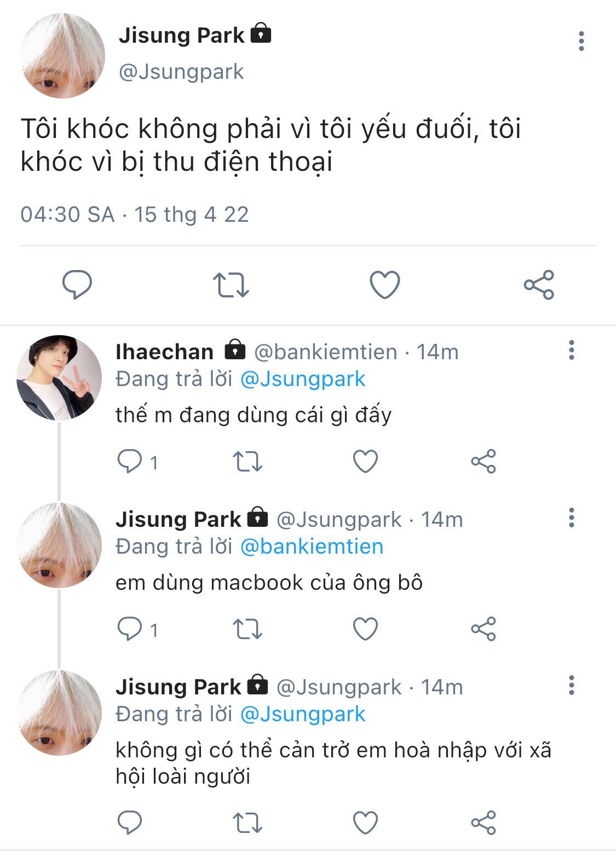Open @Jsungpark mention link in lhaechan's reply

tap(303, 379)
